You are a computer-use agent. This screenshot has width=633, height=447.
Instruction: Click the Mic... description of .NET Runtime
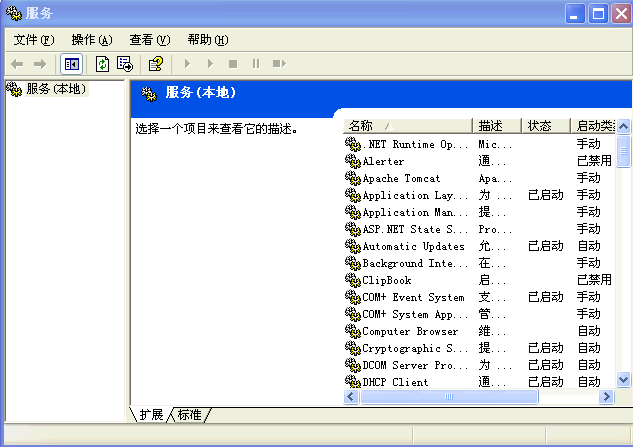tap(495, 144)
